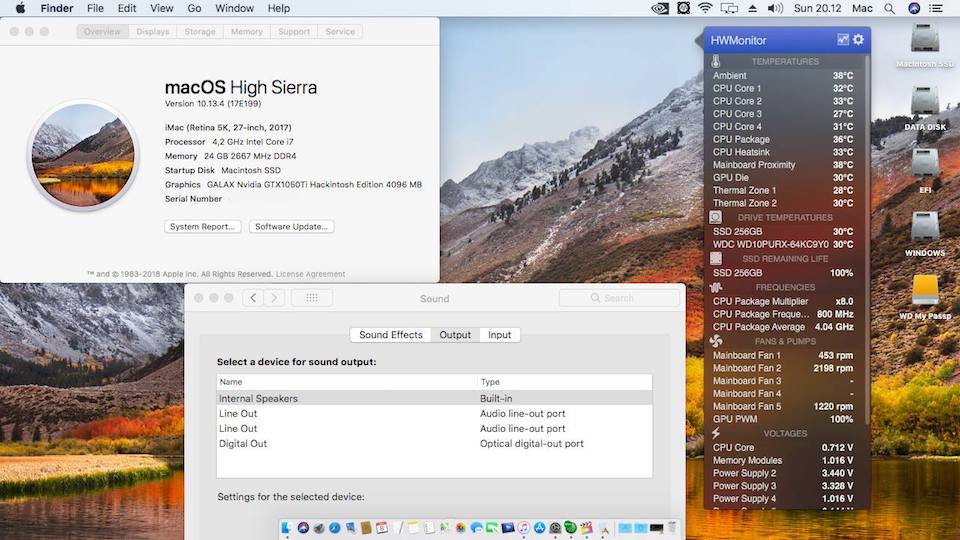The width and height of the screenshot is (960, 540).
Task: Click the GPU Die temperature row
Action: pyautogui.click(x=782, y=178)
